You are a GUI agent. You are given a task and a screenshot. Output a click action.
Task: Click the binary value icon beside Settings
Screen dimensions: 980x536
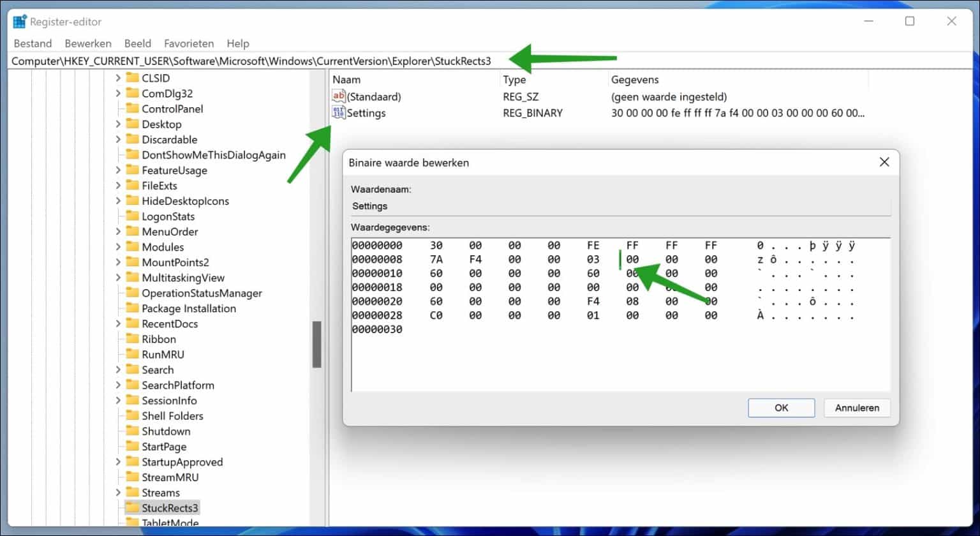tap(338, 113)
